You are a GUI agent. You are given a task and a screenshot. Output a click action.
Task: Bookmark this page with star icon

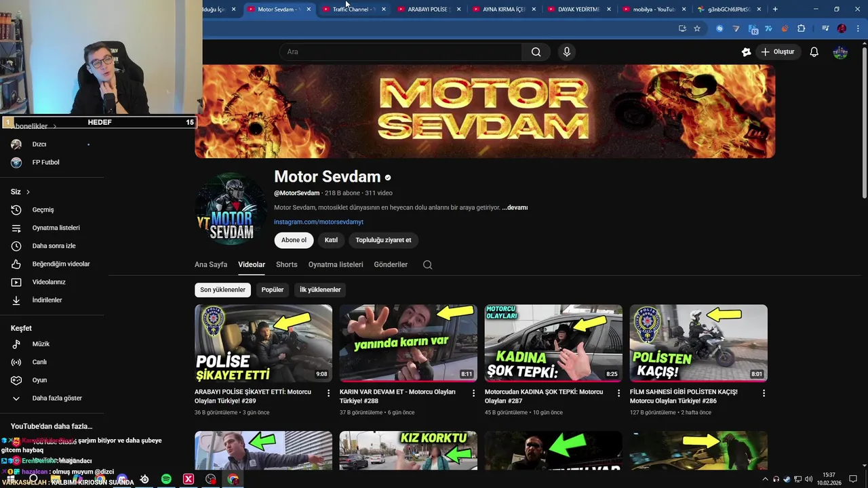(x=696, y=28)
